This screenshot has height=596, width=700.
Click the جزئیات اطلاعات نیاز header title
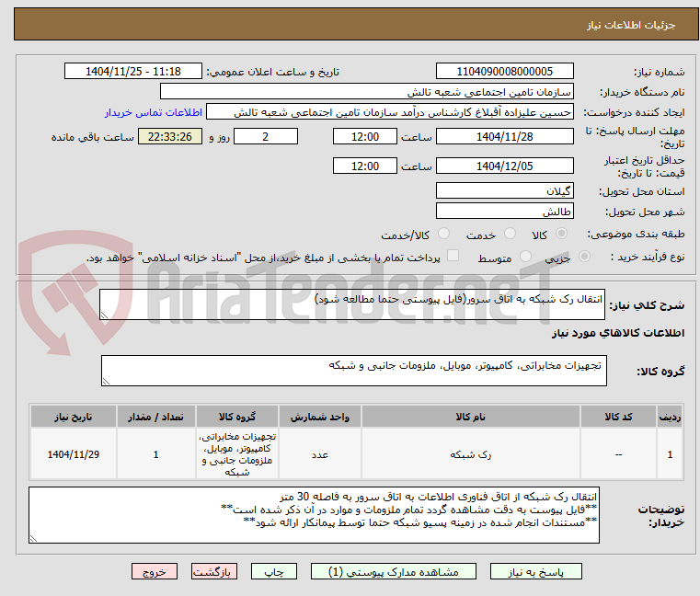point(631,25)
